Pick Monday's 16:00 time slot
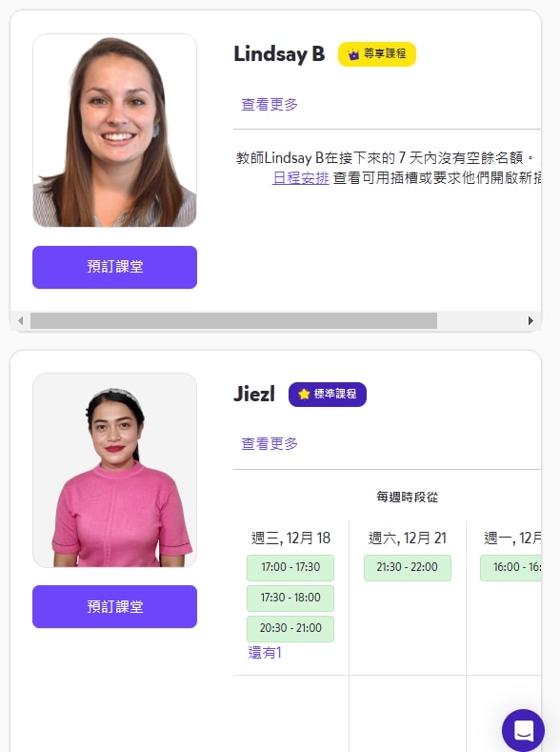Screen dimensions: 560x752 point(510,567)
